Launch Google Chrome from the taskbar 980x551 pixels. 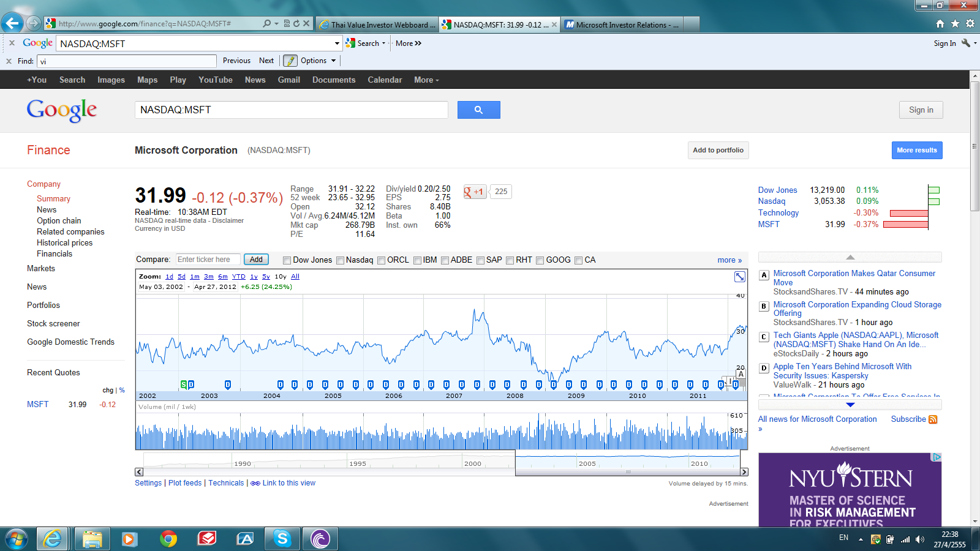point(168,539)
